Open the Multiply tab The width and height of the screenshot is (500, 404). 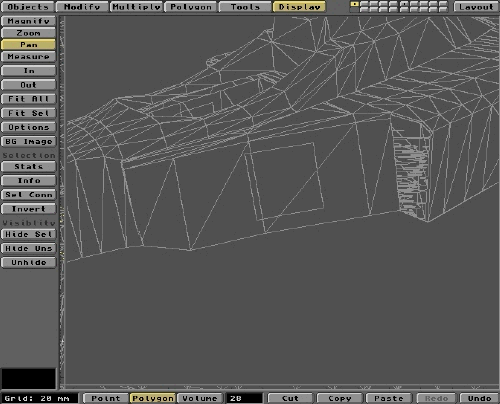click(x=137, y=7)
